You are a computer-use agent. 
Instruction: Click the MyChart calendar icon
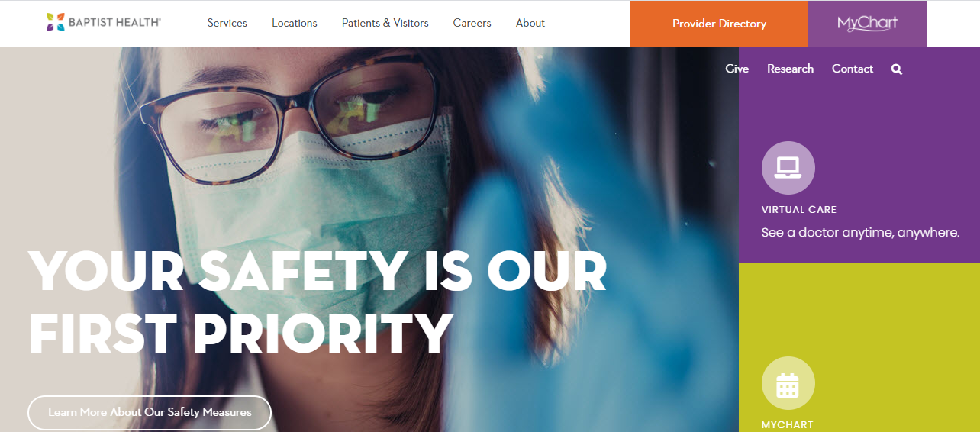click(788, 383)
